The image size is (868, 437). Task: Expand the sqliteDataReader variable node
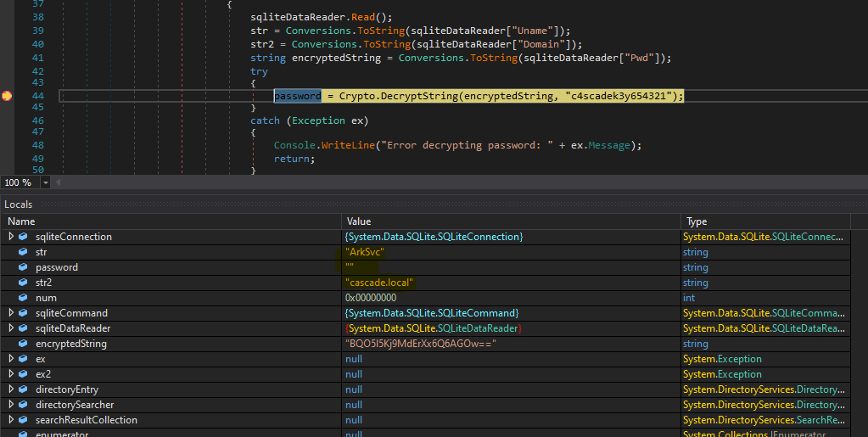point(11,328)
